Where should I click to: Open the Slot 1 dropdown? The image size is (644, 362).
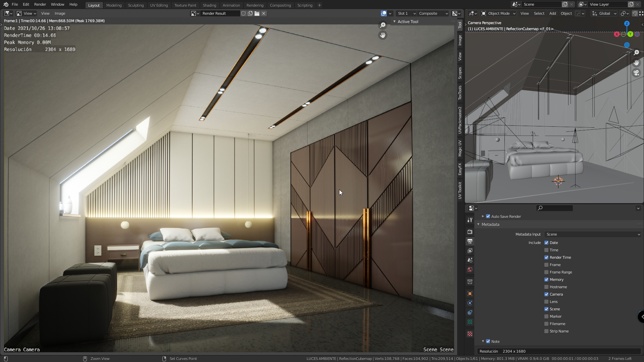pyautogui.click(x=406, y=13)
